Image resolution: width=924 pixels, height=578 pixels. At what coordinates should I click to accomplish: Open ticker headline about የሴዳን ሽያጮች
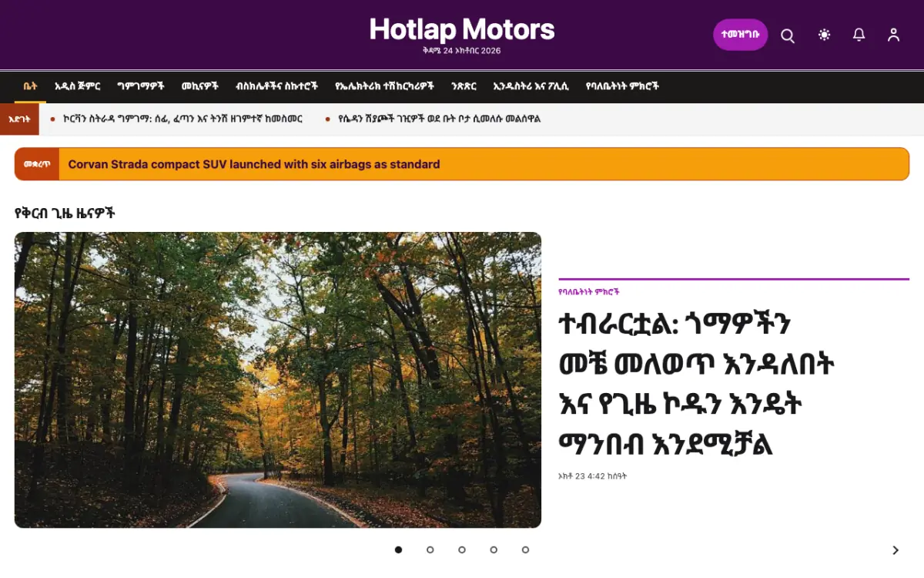pyautogui.click(x=440, y=119)
